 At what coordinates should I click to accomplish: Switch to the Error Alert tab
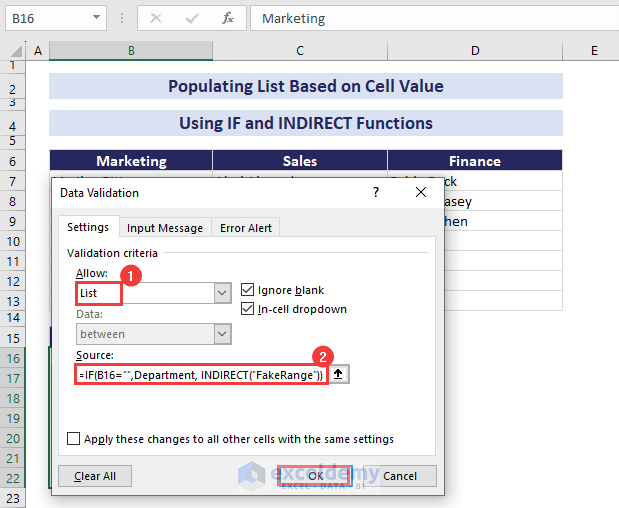point(247,228)
